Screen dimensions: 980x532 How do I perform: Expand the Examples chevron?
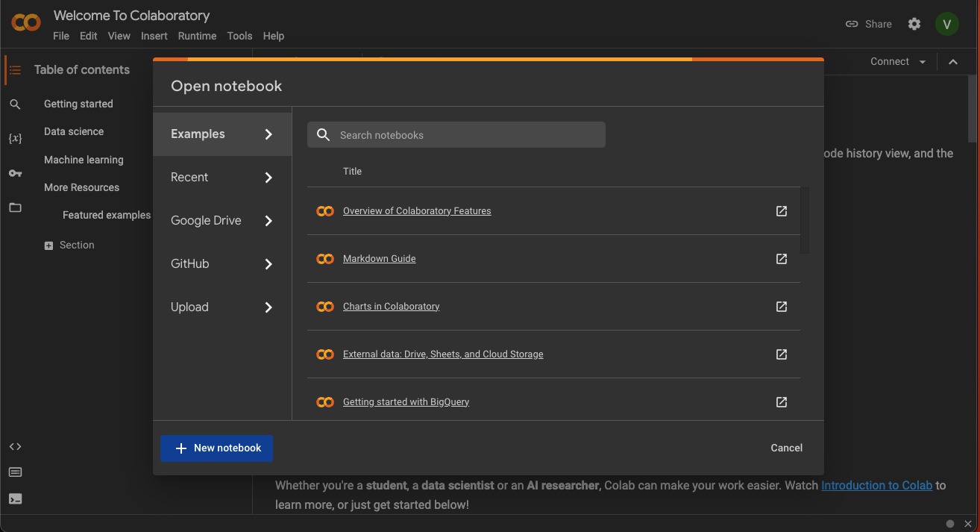(x=268, y=134)
